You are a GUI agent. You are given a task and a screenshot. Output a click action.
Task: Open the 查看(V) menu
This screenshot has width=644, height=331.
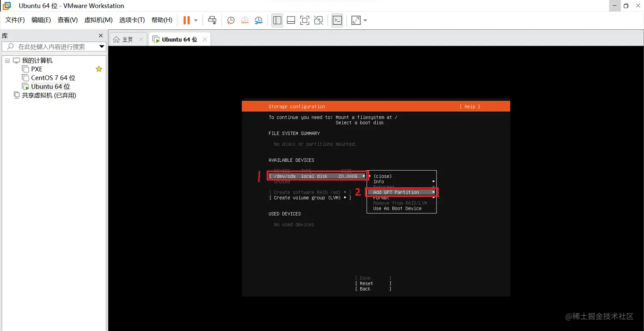[68, 20]
